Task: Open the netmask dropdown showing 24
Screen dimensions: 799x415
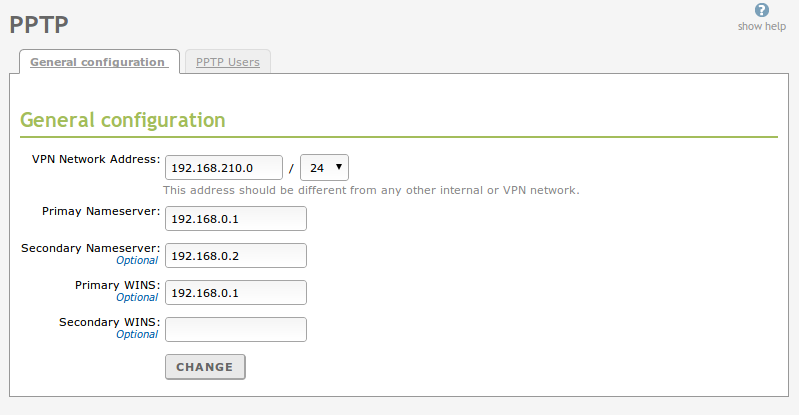Action: [324, 167]
